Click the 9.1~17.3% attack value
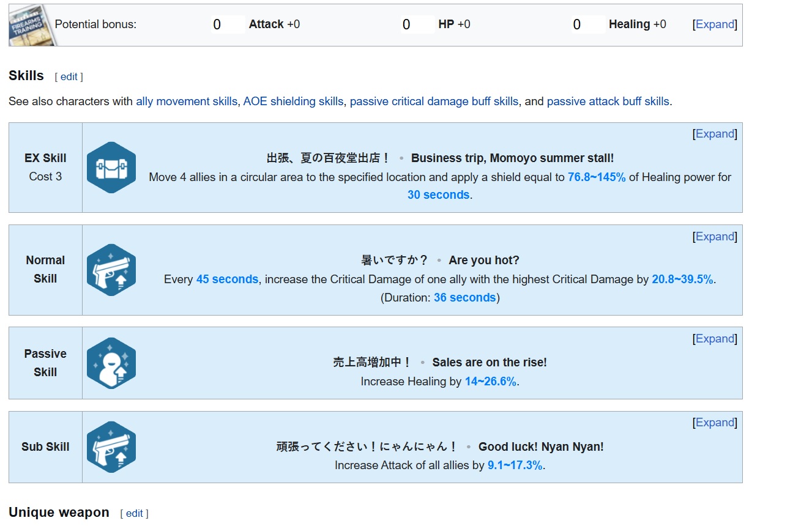812x526 pixels. [x=515, y=465]
